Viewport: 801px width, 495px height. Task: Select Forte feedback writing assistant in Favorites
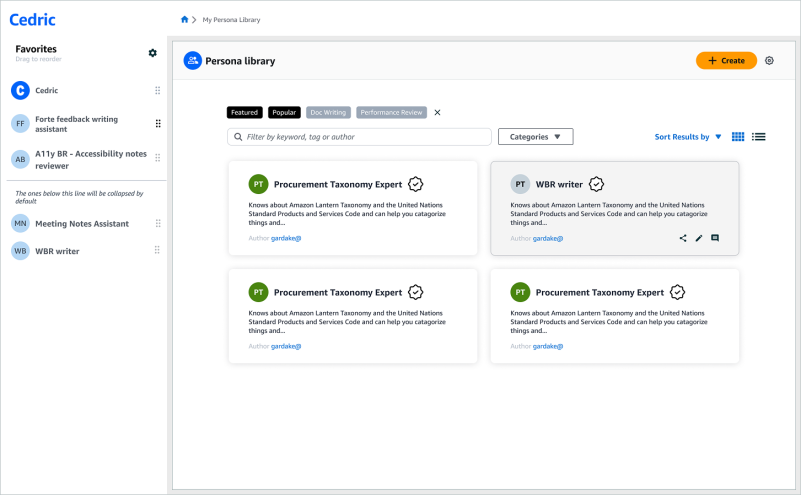point(76,124)
